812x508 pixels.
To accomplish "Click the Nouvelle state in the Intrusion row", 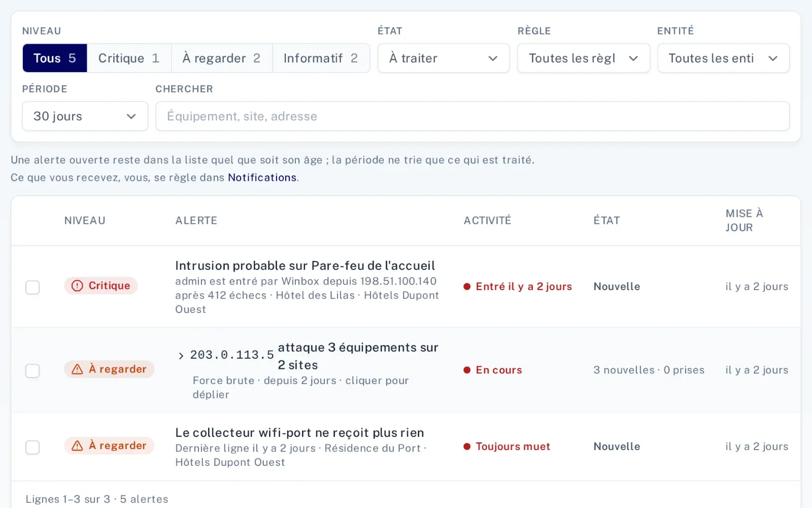I will pyautogui.click(x=617, y=287).
